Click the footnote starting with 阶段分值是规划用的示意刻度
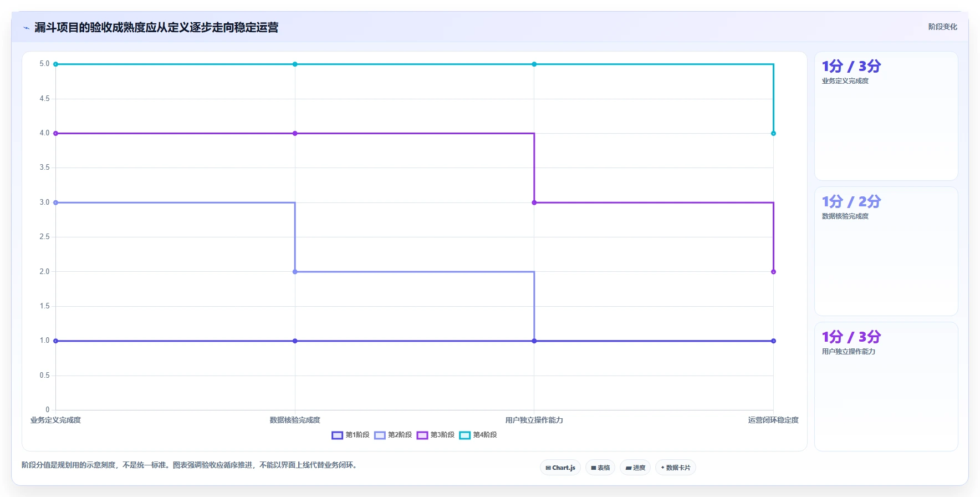The width and height of the screenshot is (980, 497). [x=191, y=465]
